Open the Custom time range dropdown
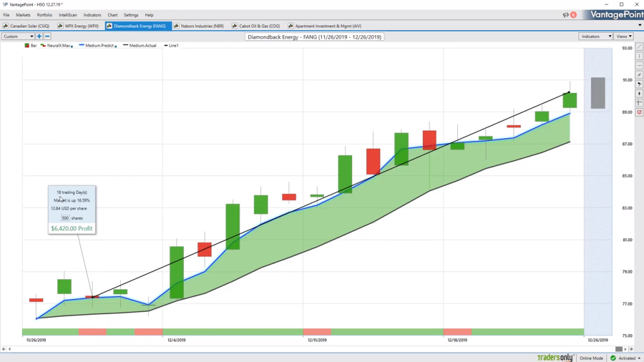 pos(18,36)
